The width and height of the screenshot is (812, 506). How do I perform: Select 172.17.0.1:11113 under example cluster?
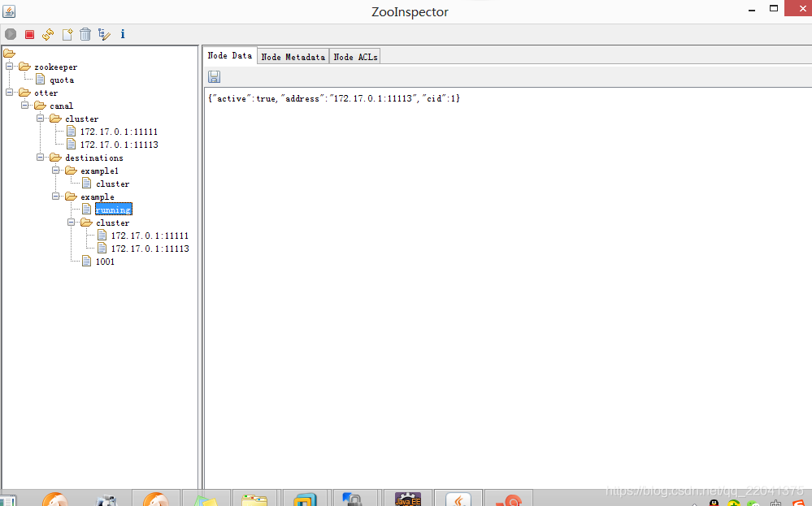pyautogui.click(x=150, y=249)
